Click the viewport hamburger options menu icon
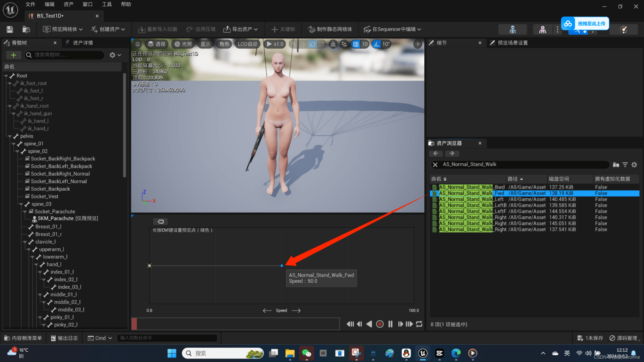644x362 pixels. pyautogui.click(x=138, y=44)
